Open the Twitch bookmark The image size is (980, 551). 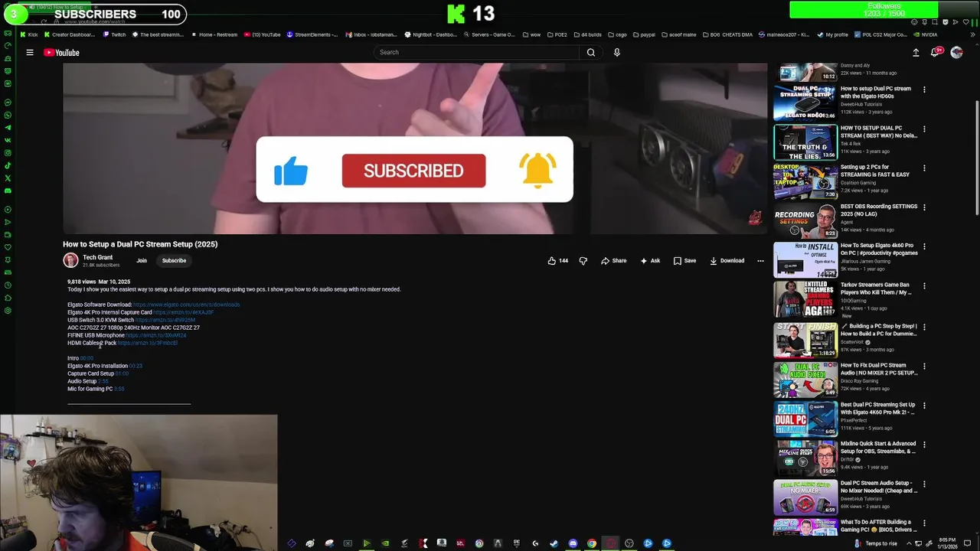[x=114, y=34]
